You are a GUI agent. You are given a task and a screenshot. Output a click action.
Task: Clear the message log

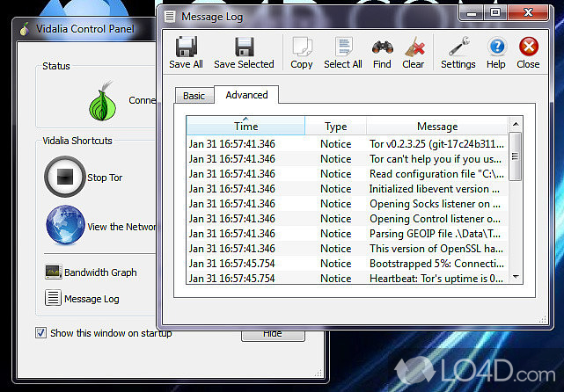(x=414, y=53)
